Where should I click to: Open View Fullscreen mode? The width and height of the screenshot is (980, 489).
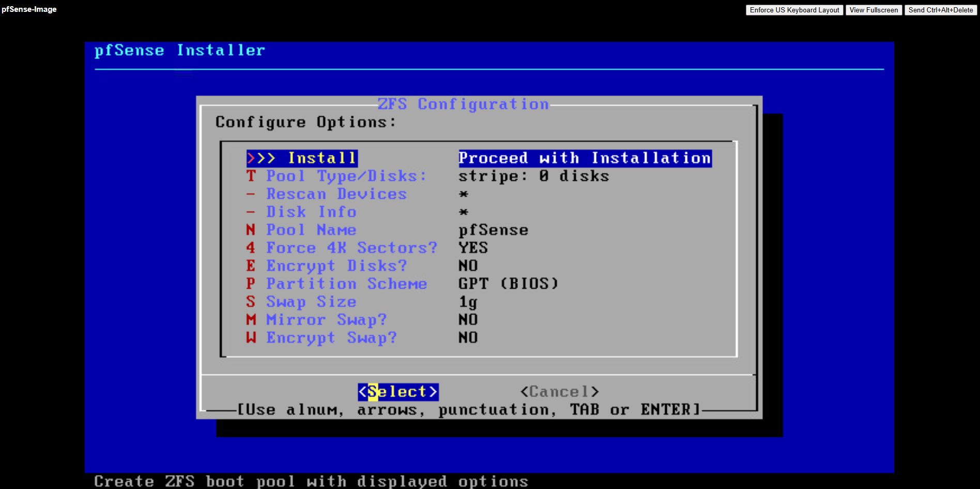coord(874,10)
